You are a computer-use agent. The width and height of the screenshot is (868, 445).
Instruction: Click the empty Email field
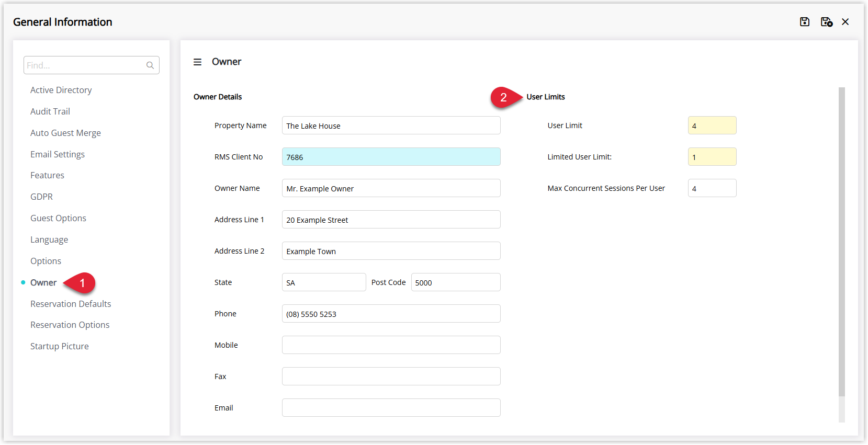point(391,408)
